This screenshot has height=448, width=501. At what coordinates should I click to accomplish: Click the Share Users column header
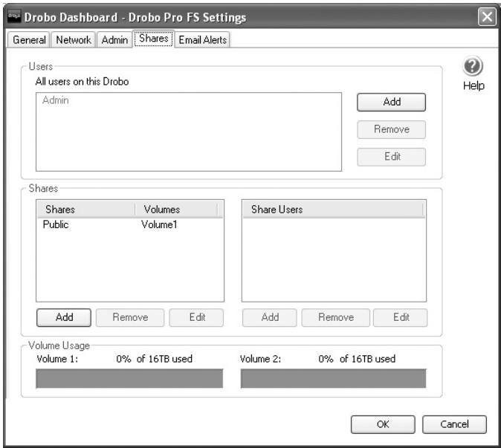coord(333,210)
